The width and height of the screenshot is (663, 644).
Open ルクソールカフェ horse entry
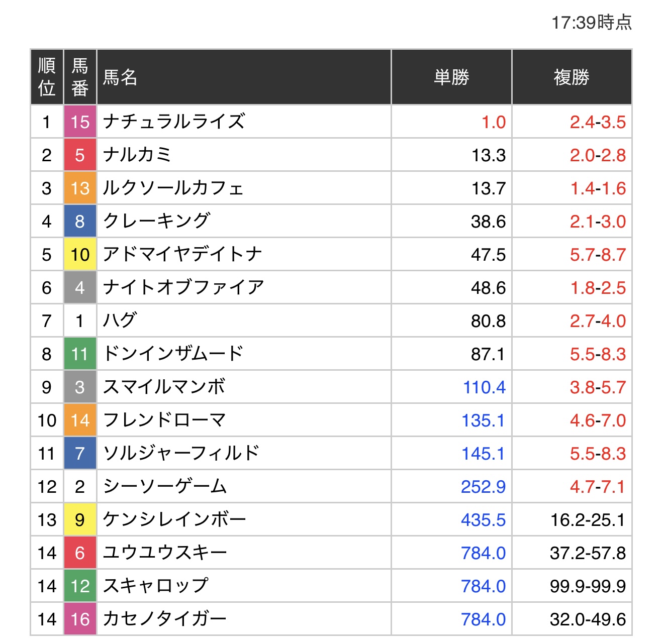[x=173, y=188]
